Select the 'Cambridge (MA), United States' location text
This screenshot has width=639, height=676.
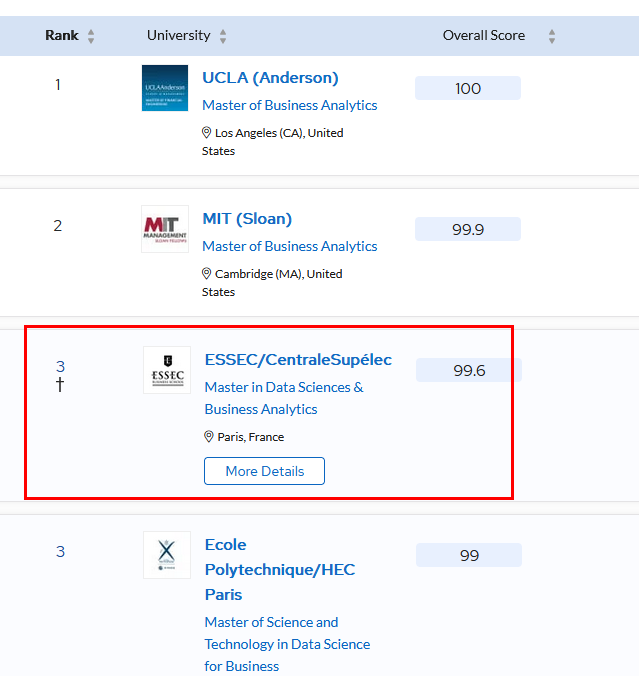[272, 283]
